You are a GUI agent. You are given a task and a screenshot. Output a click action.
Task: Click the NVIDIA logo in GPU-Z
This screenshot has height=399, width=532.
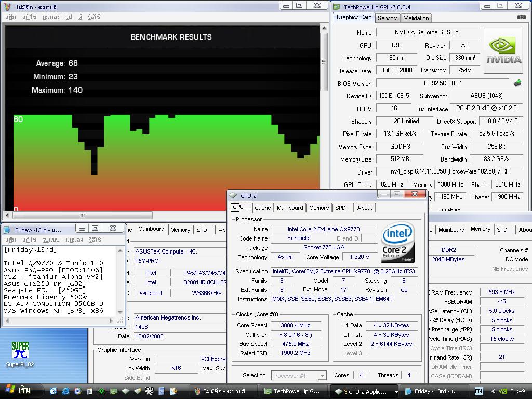coord(503,50)
